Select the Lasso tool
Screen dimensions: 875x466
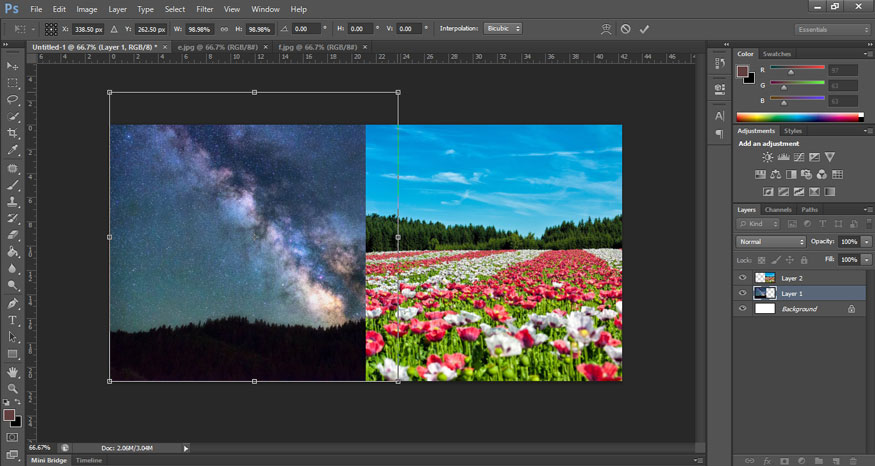coord(13,100)
